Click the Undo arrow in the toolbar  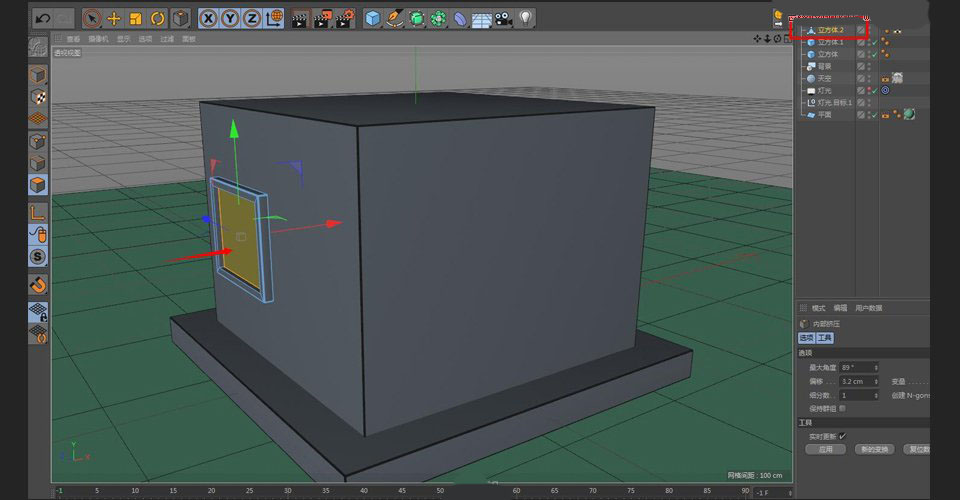[x=42, y=18]
